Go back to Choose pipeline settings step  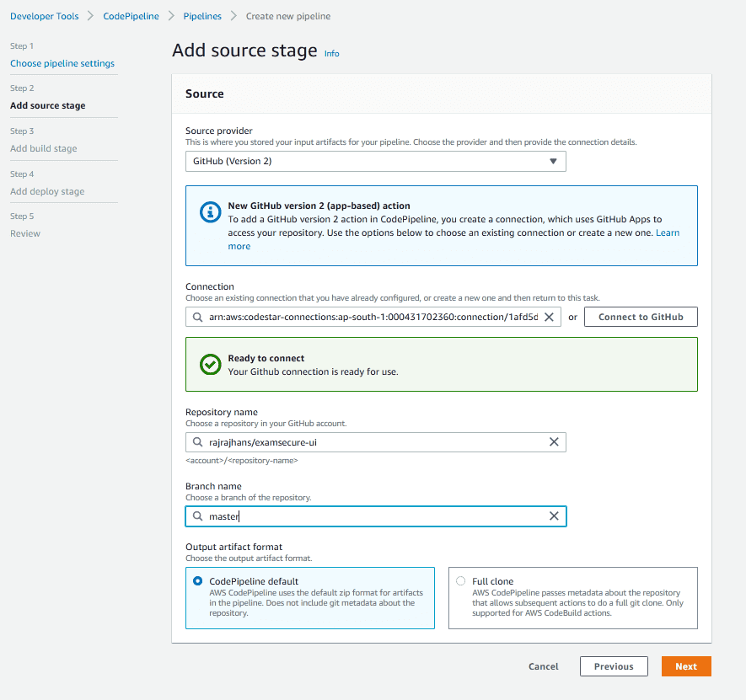[x=62, y=63]
